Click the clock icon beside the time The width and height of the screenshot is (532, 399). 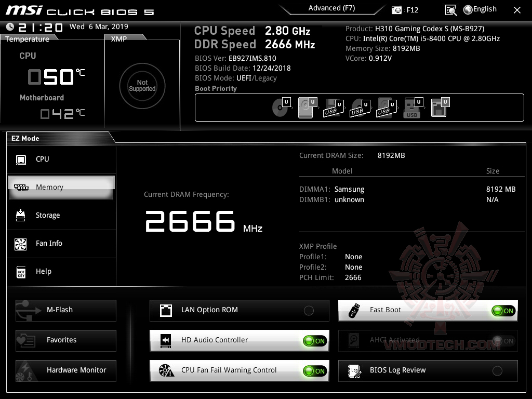[10, 26]
